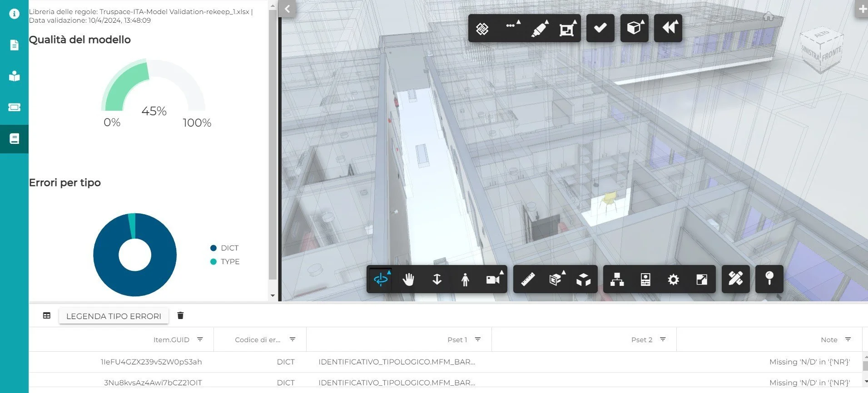Select the book validation sidebar icon
868x393 pixels.
point(14,138)
